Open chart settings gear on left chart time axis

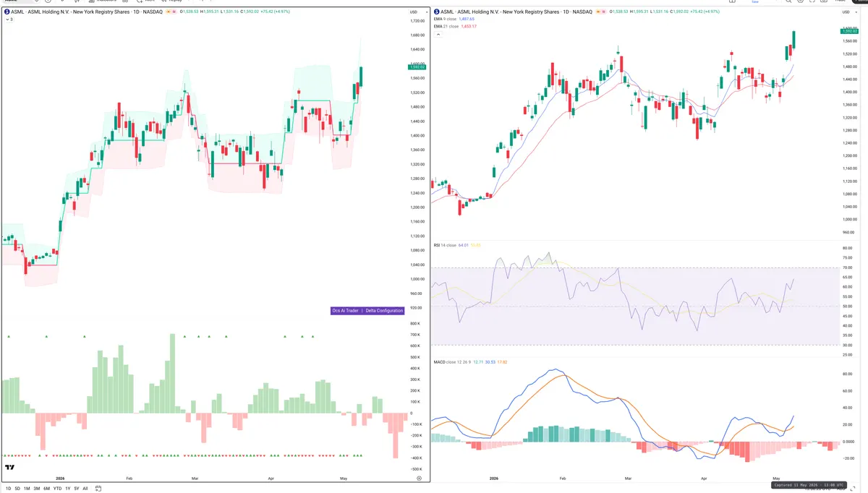[420, 479]
